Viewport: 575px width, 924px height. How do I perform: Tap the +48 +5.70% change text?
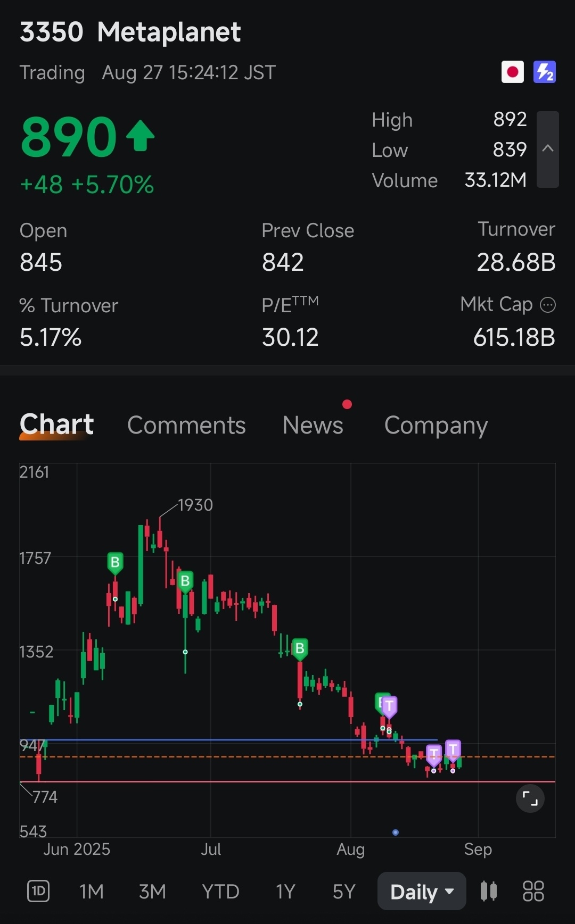[87, 185]
